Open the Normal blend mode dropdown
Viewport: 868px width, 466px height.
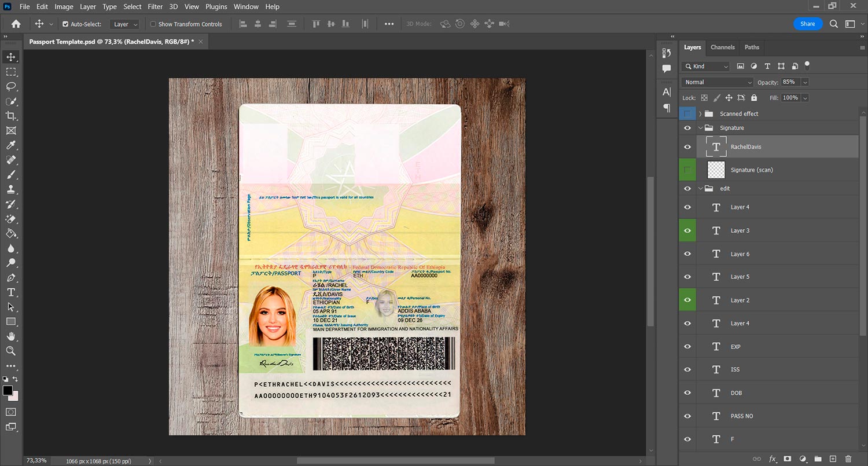click(x=717, y=82)
